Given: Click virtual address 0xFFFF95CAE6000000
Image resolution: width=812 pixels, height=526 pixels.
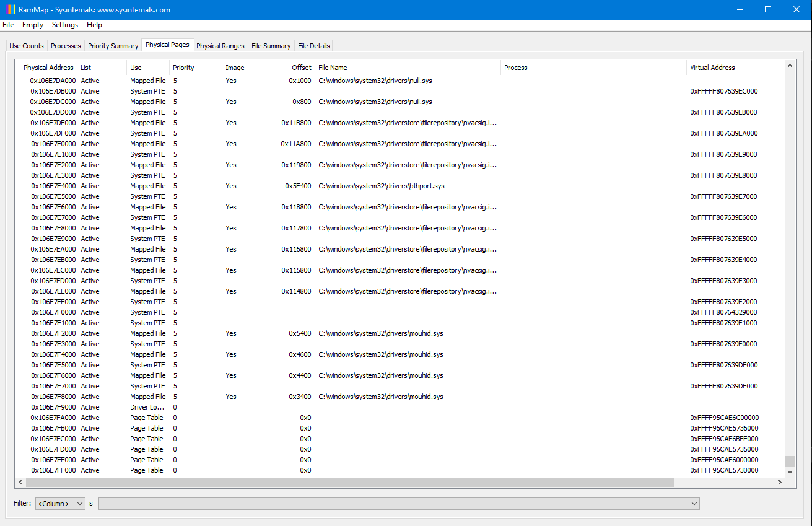Looking at the screenshot, I should [724, 460].
